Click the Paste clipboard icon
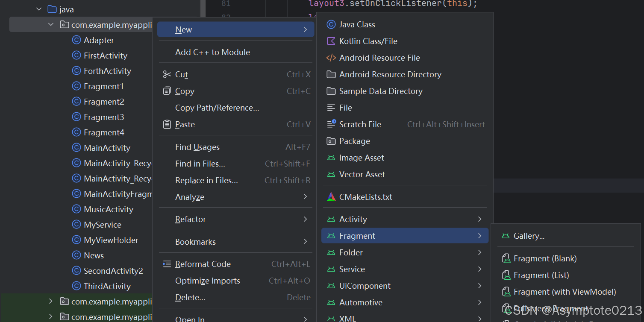Viewport: 644px width, 322px height. coord(167,124)
